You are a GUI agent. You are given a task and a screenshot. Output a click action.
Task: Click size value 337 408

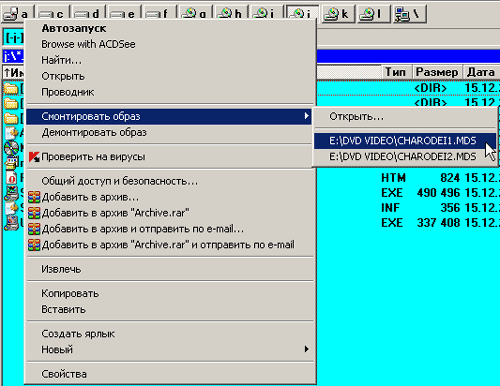[x=439, y=223]
